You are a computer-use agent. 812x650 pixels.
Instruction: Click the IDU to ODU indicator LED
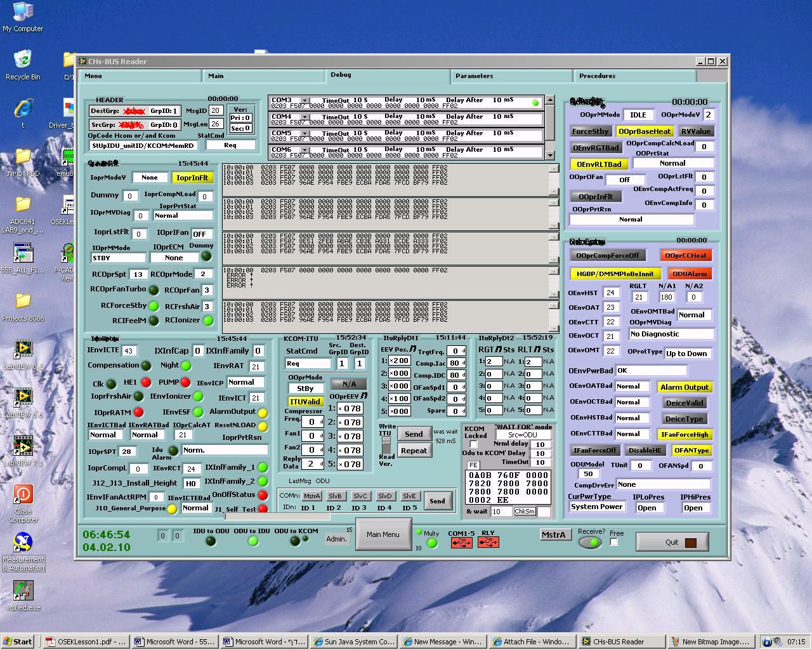click(211, 541)
